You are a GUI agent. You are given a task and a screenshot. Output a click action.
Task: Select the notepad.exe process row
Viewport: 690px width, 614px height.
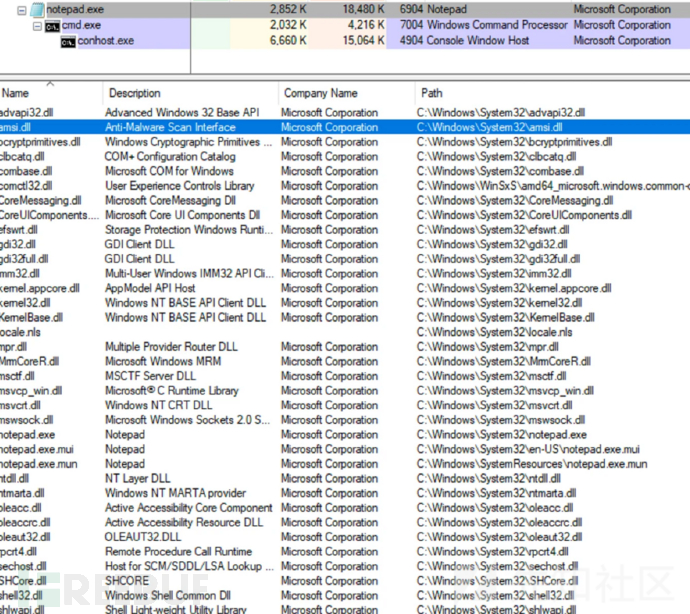(x=345, y=9)
